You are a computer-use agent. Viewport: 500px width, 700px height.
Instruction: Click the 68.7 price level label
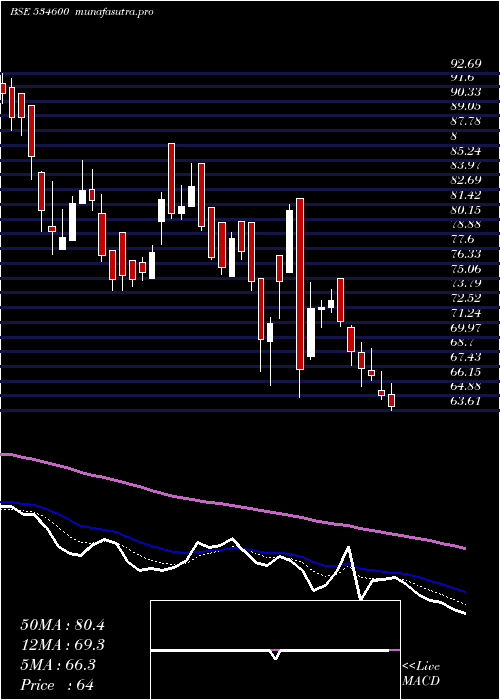(x=462, y=342)
